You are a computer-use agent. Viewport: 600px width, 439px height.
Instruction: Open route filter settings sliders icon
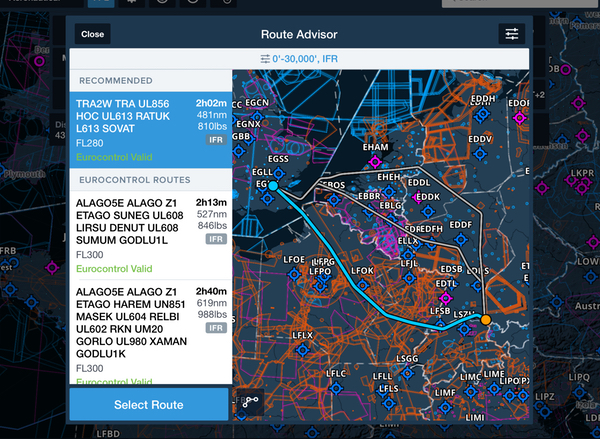[x=512, y=34]
